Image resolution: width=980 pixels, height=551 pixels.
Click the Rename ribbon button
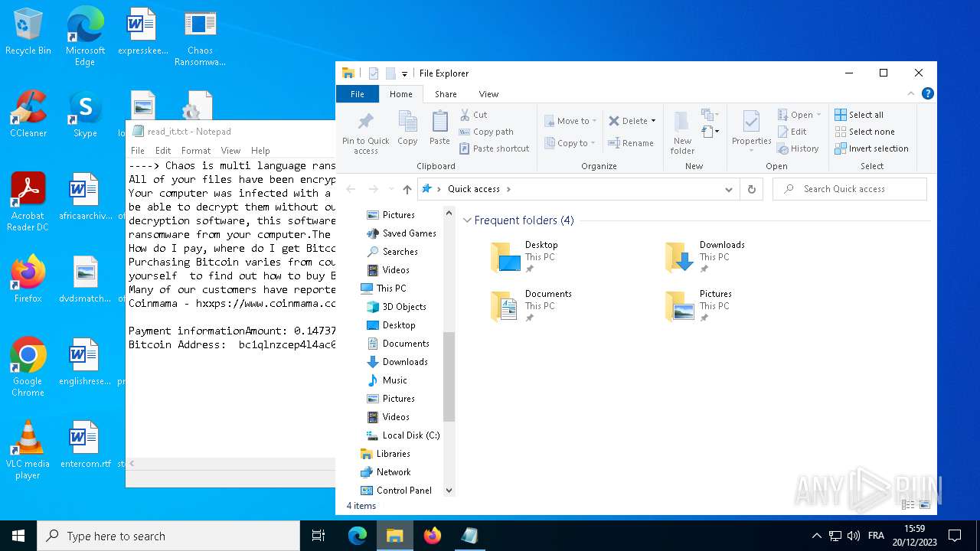pos(631,143)
